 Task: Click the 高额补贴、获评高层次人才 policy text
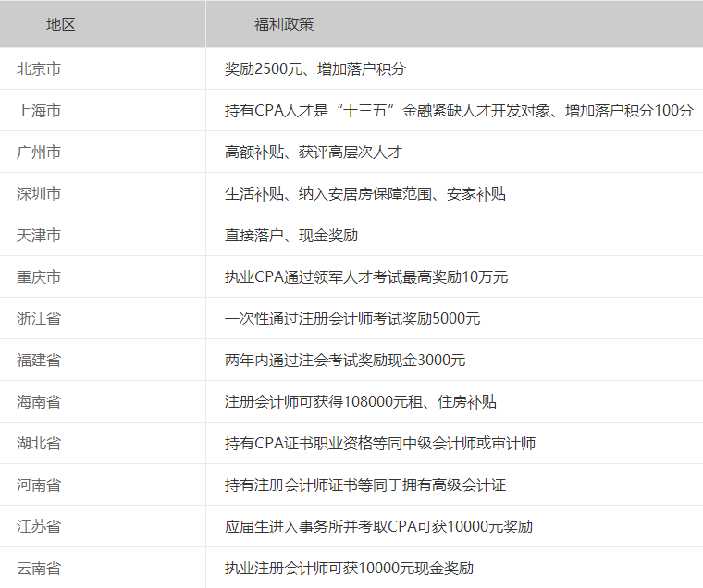(x=313, y=152)
